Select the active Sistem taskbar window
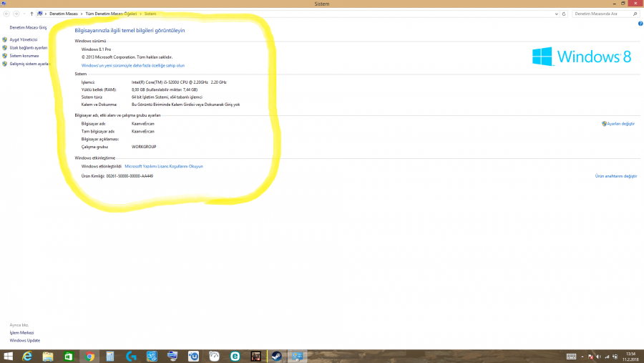This screenshot has height=363, width=644. 298,357
